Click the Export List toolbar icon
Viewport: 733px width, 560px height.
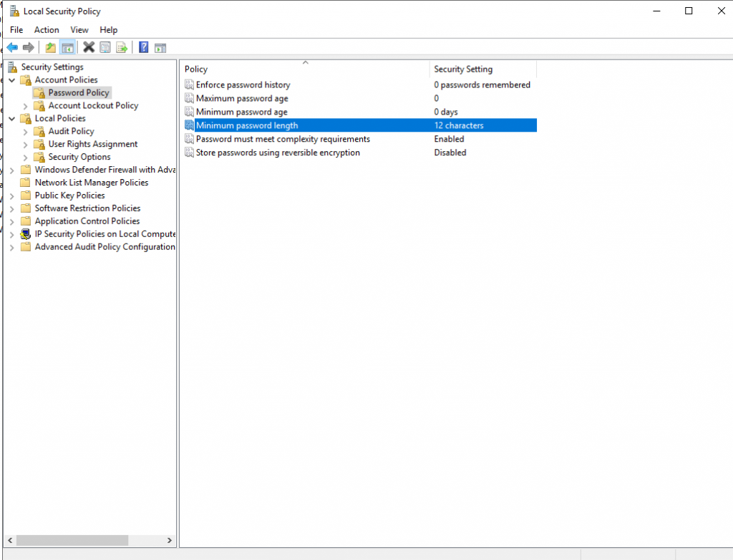(122, 47)
